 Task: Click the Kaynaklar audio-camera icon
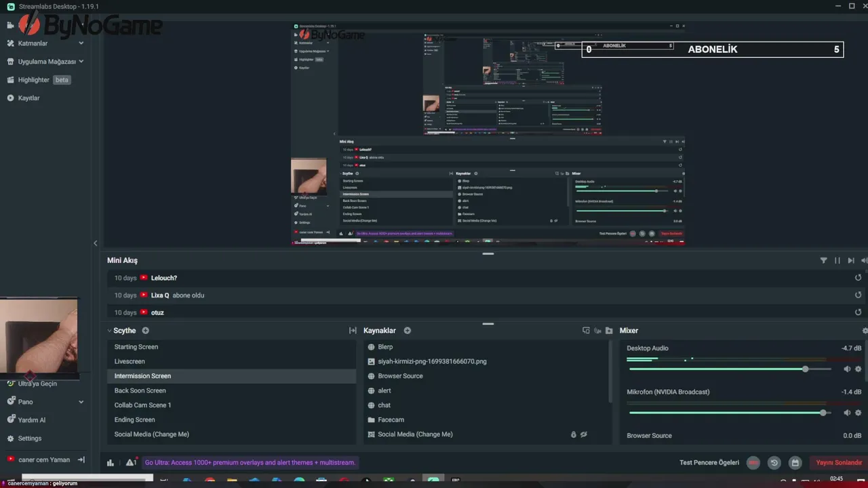pos(597,331)
